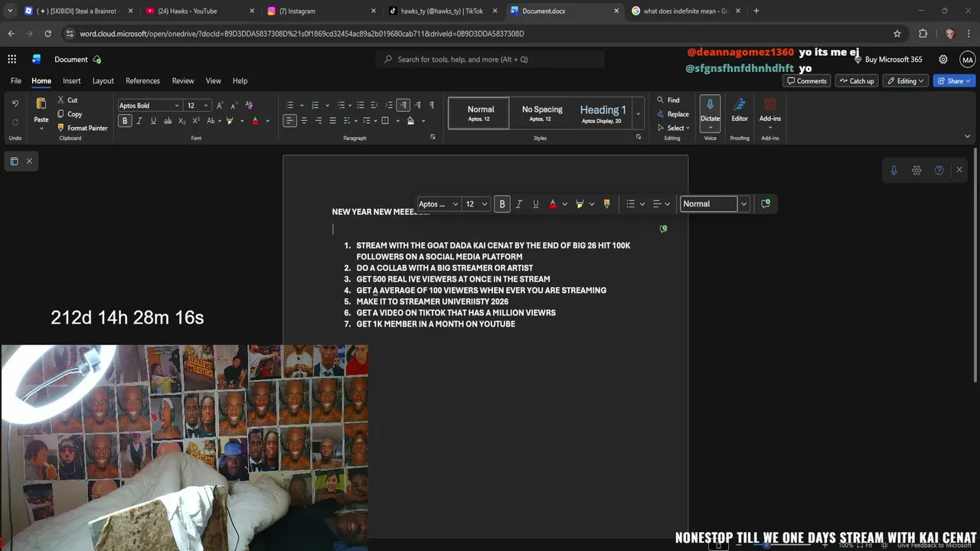Open the File menu tab

click(15, 80)
